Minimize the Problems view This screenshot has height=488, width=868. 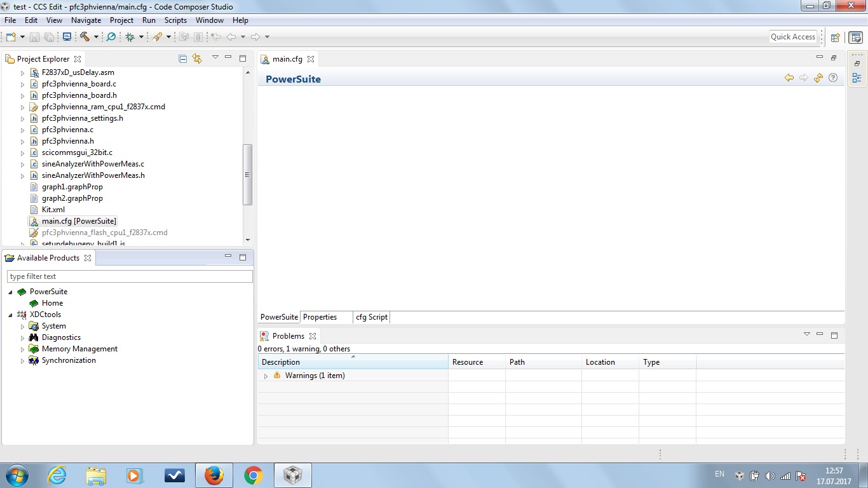click(x=820, y=335)
